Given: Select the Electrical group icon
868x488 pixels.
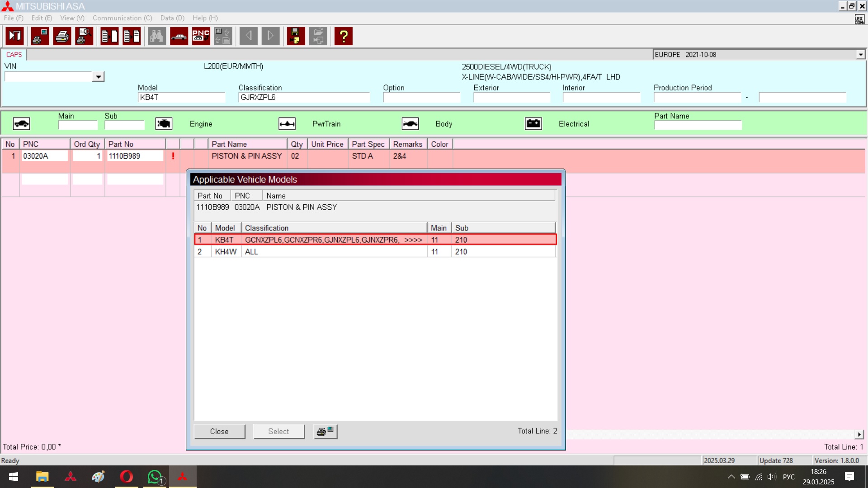Looking at the screenshot, I should click(533, 124).
